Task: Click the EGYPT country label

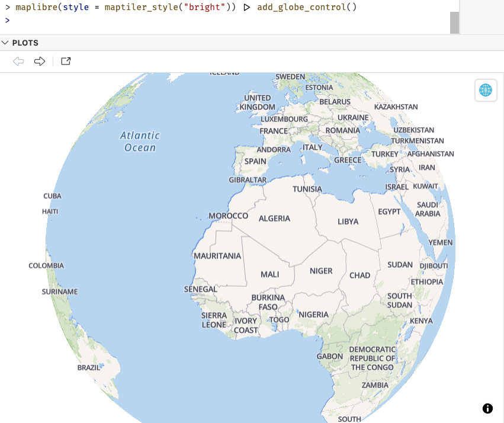Action: click(x=389, y=212)
